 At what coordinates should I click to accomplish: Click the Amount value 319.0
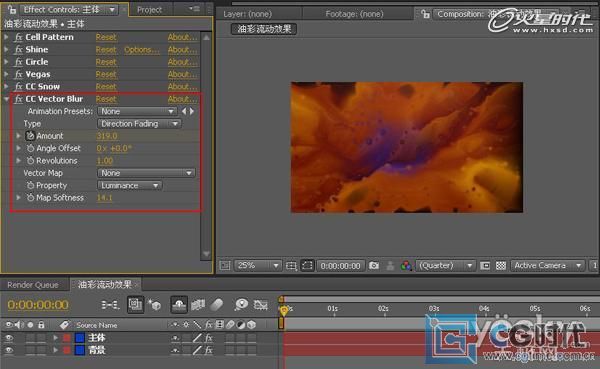[x=107, y=136]
